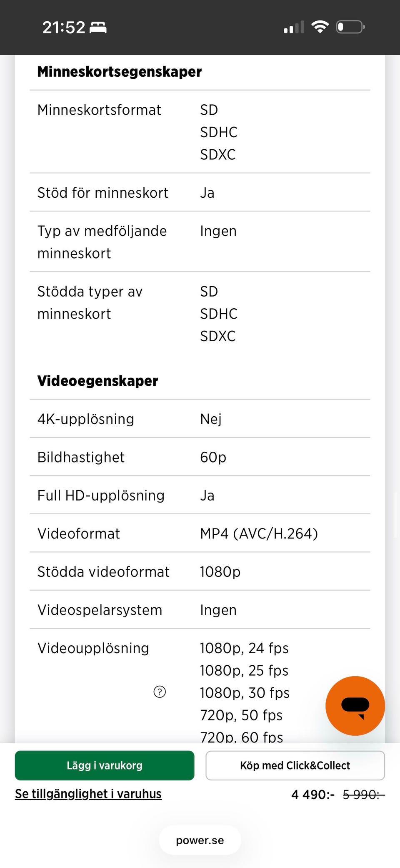Tap the Wi-Fi status icon

[x=320, y=27]
